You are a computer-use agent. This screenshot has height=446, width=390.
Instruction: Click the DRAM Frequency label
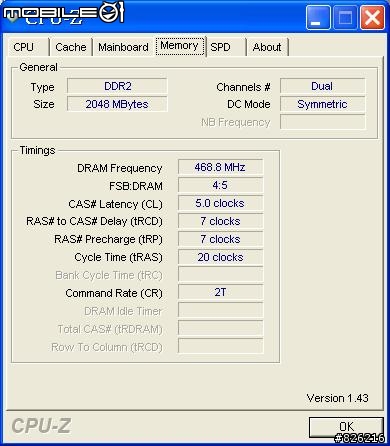click(120, 168)
